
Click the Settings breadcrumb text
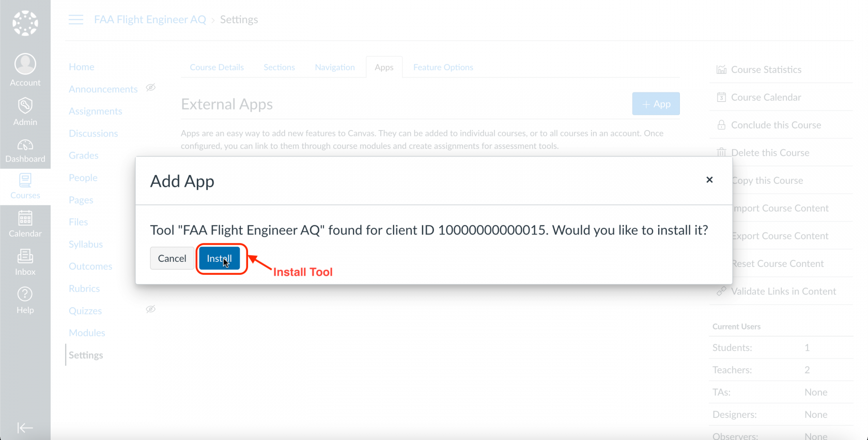tap(239, 20)
